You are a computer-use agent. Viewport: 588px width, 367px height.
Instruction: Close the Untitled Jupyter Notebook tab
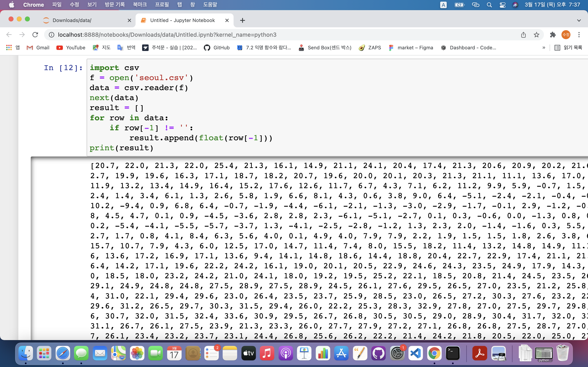point(227,20)
